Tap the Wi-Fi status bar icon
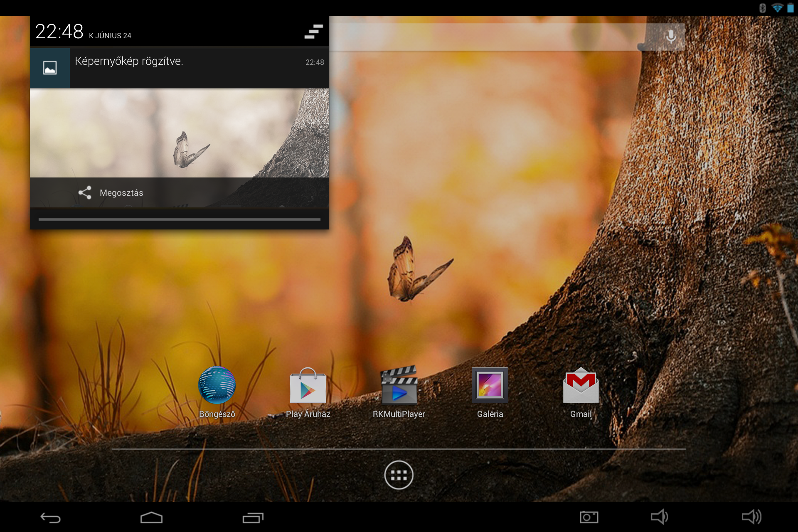 coord(777,8)
